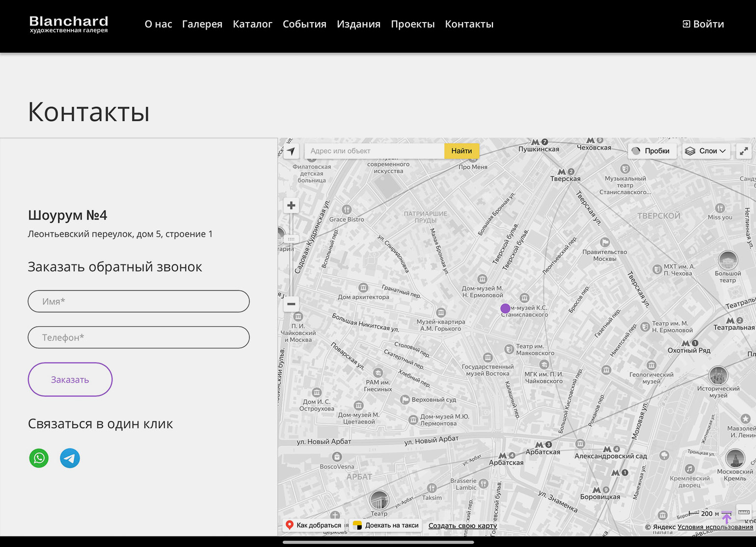Open the Создать свою карту link

(x=462, y=525)
